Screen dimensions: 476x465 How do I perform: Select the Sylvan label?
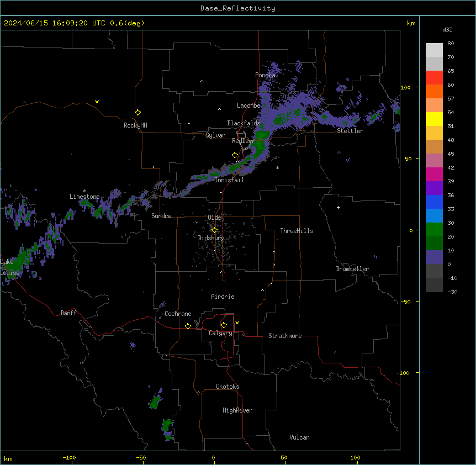215,135
